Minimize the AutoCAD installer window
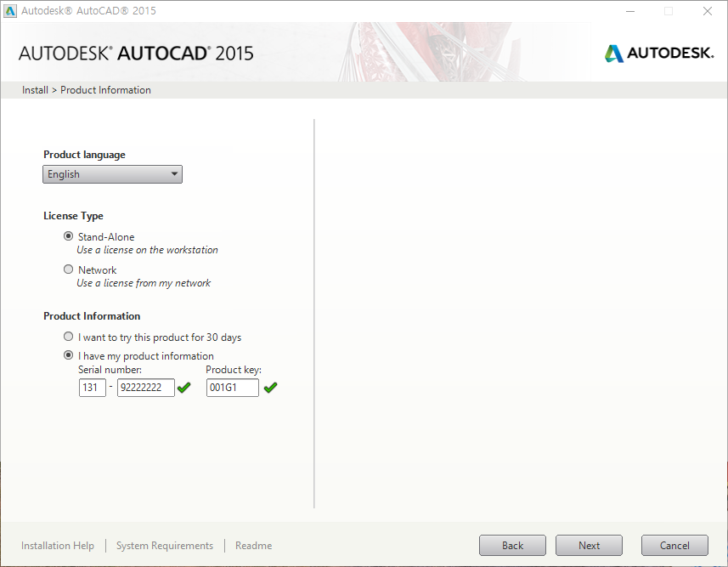Screen dimensions: 728x567 (x=630, y=11)
